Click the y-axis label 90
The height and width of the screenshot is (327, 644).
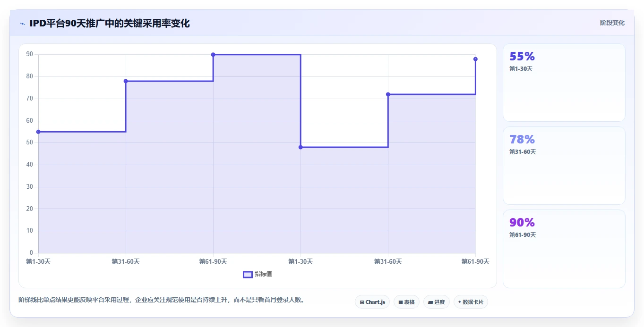click(x=30, y=54)
